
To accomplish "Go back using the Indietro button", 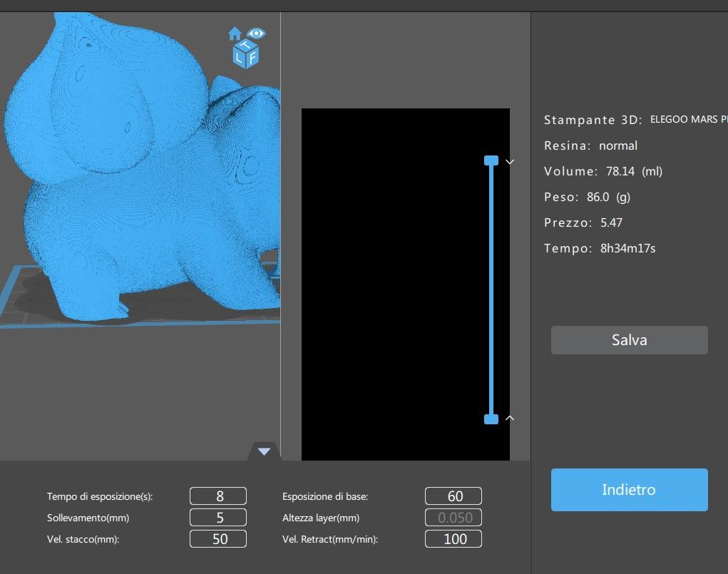I will pos(629,490).
